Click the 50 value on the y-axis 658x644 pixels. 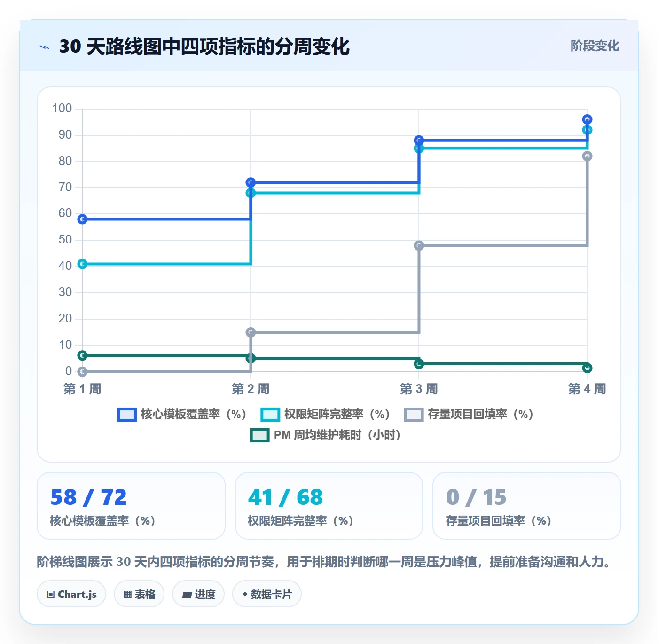(65, 240)
